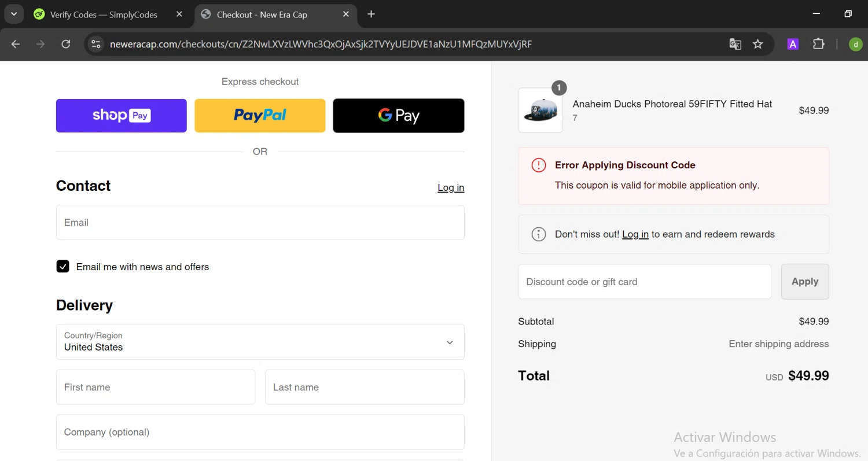The height and width of the screenshot is (461, 868).
Task: Reload the checkout page
Action: [x=66, y=44]
